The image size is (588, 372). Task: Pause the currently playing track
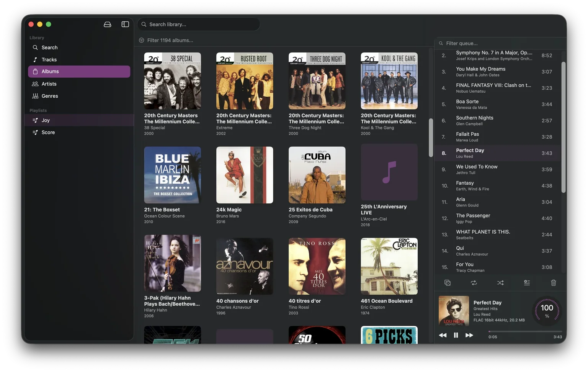tap(456, 335)
